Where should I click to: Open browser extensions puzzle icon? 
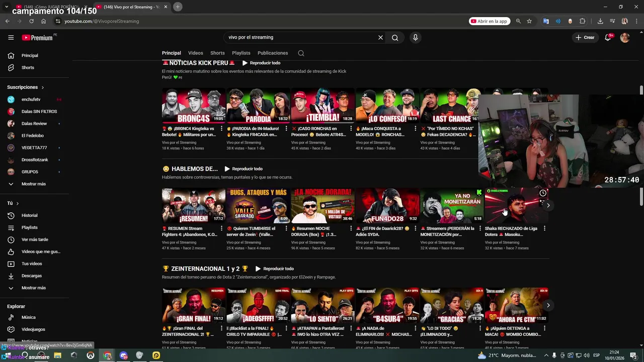(583, 21)
